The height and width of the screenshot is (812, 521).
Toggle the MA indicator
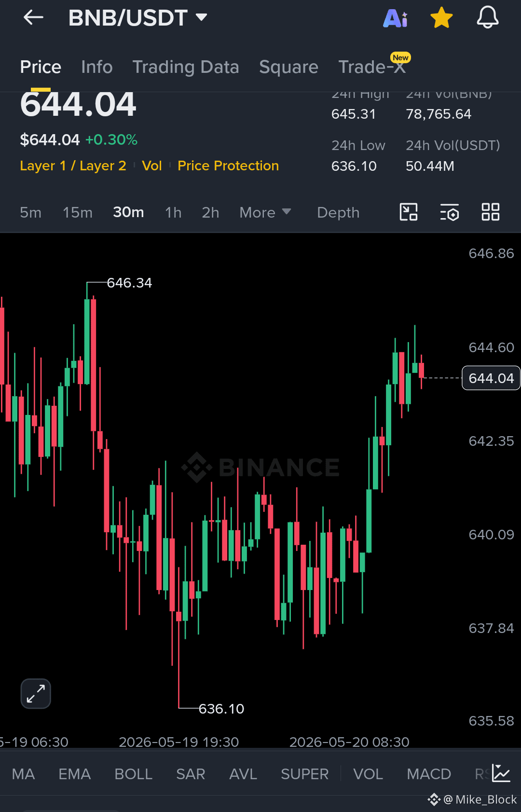point(23,774)
